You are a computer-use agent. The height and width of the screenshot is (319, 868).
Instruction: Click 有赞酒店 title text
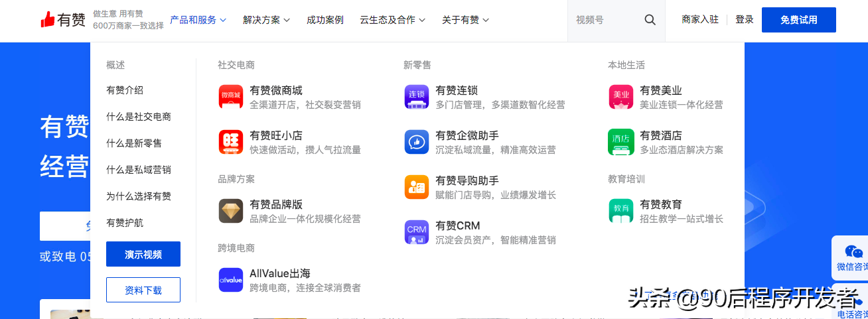coord(661,136)
